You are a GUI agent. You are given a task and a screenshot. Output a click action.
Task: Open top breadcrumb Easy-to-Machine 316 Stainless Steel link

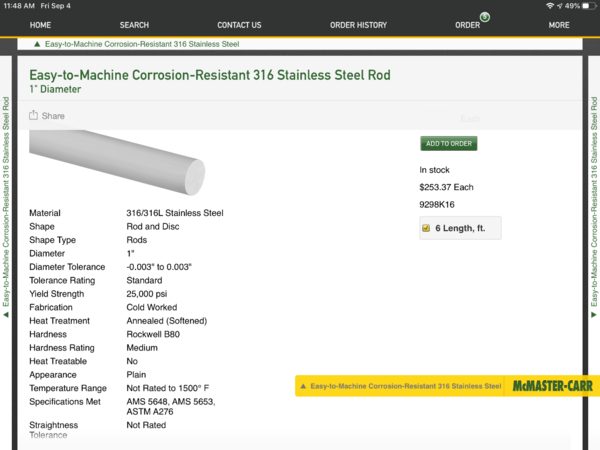(142, 44)
